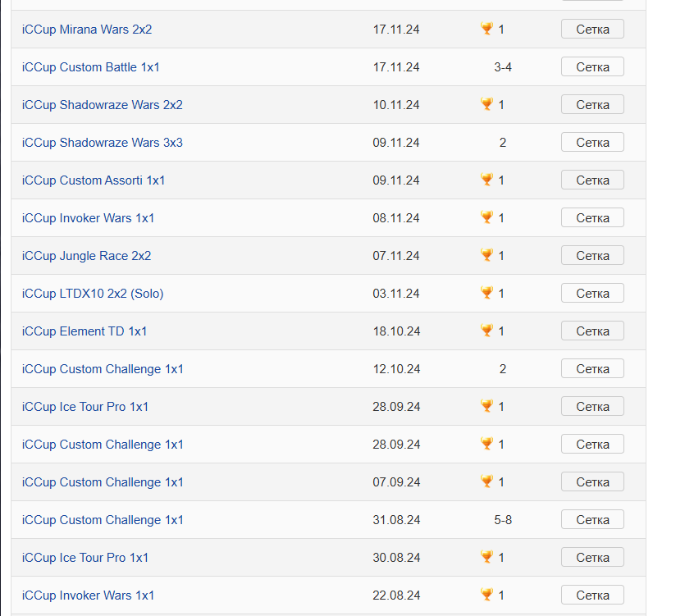Viewport: 685px width, 616px height.
Task: Click date 31.08.24
Action: coord(396,520)
